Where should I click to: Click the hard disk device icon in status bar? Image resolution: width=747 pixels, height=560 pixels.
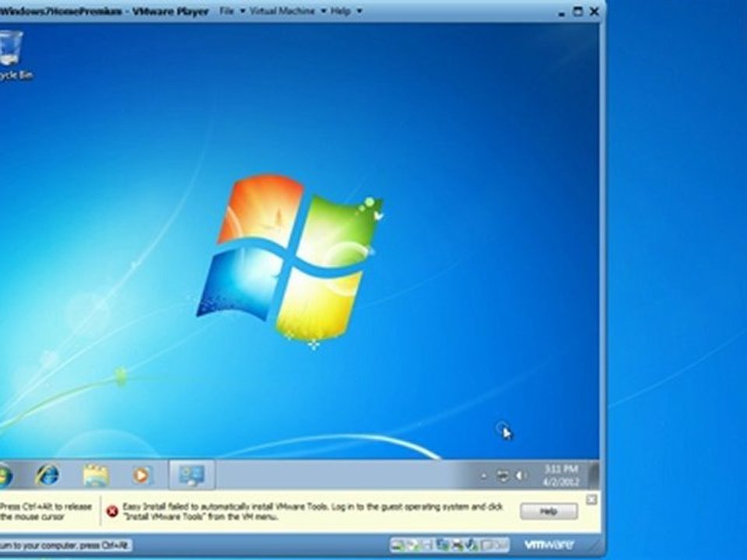click(x=398, y=544)
